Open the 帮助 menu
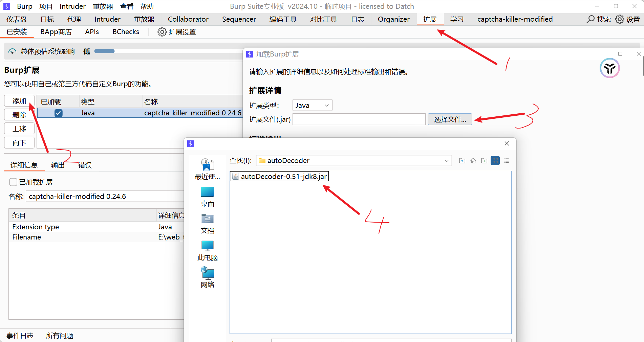This screenshot has width=644, height=342. [x=147, y=6]
